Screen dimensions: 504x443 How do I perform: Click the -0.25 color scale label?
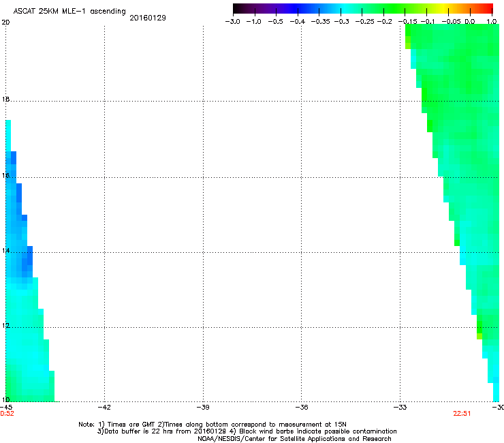(x=365, y=22)
